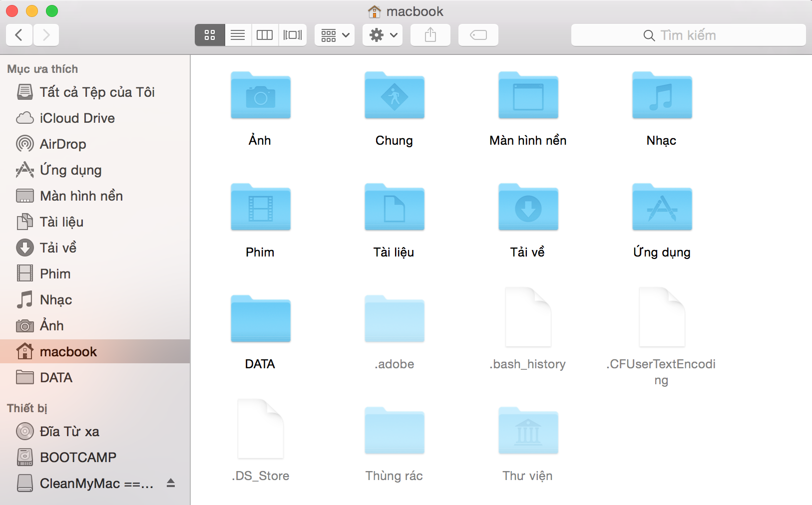Open iCloud Drive from sidebar
Viewport: 812px width, 505px height.
77,118
